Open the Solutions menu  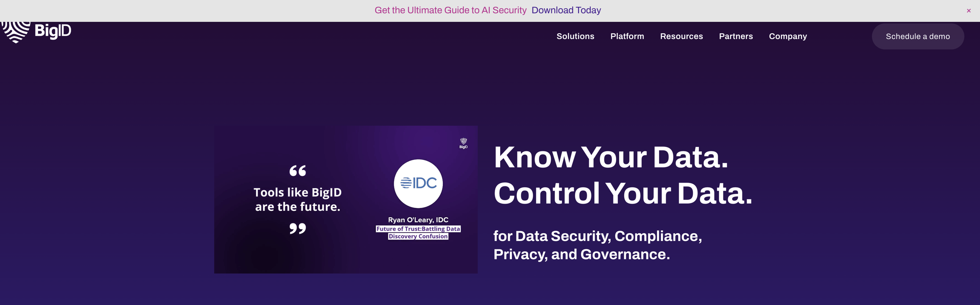[575, 37]
